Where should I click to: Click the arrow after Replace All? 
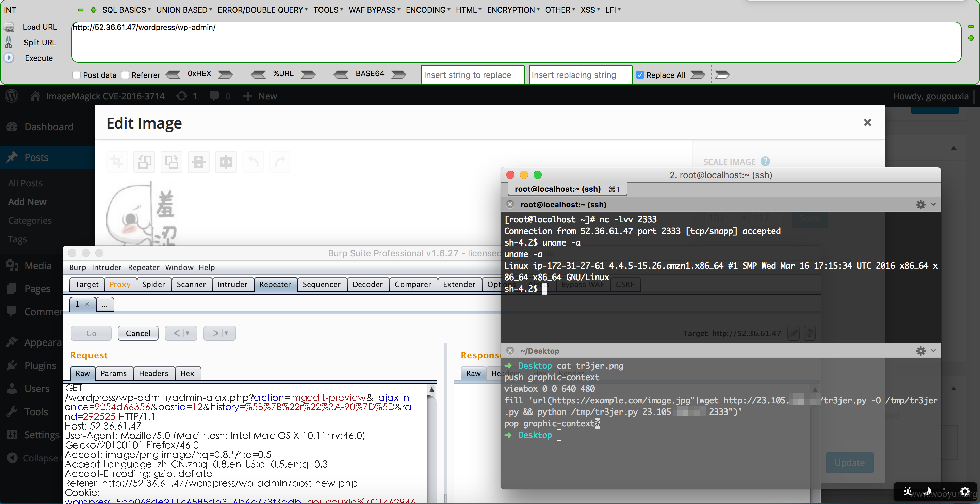(698, 74)
